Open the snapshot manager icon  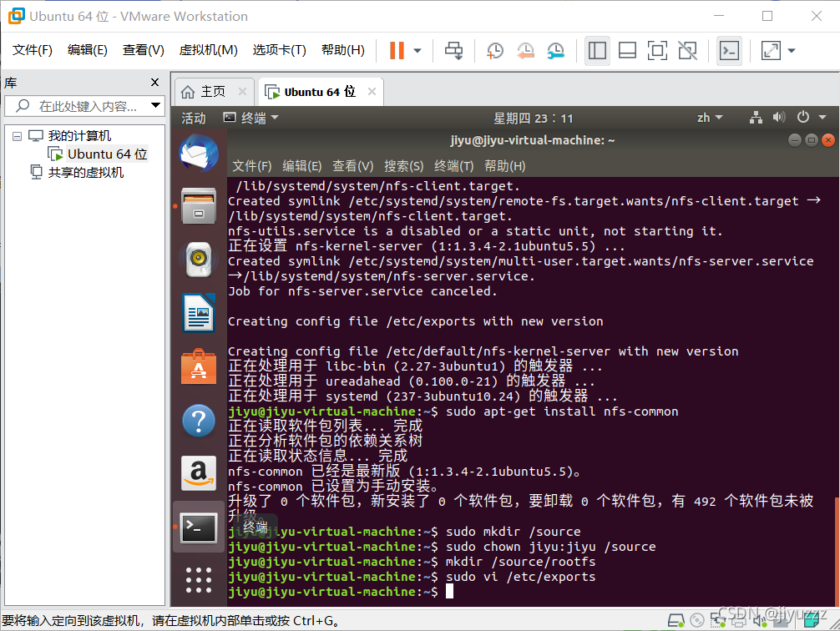(x=555, y=50)
